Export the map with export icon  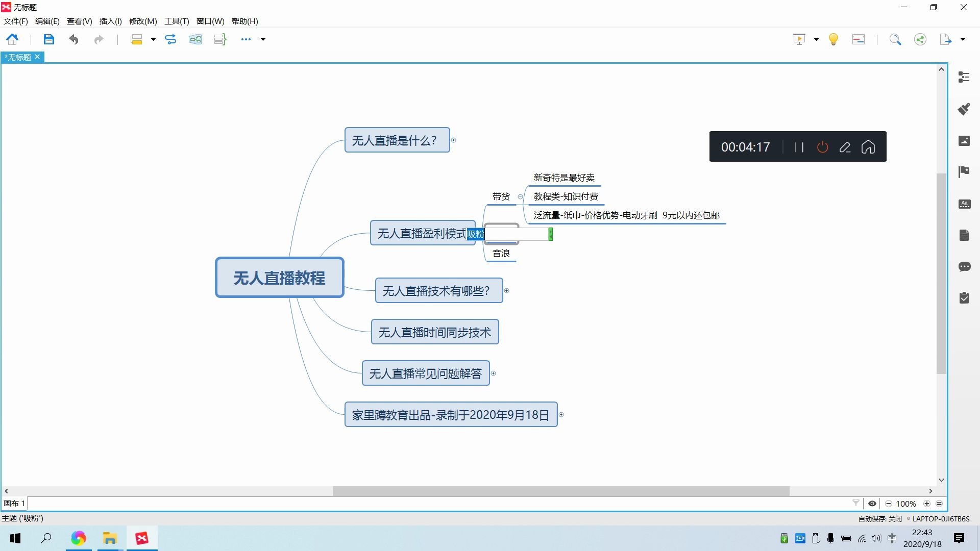point(946,39)
